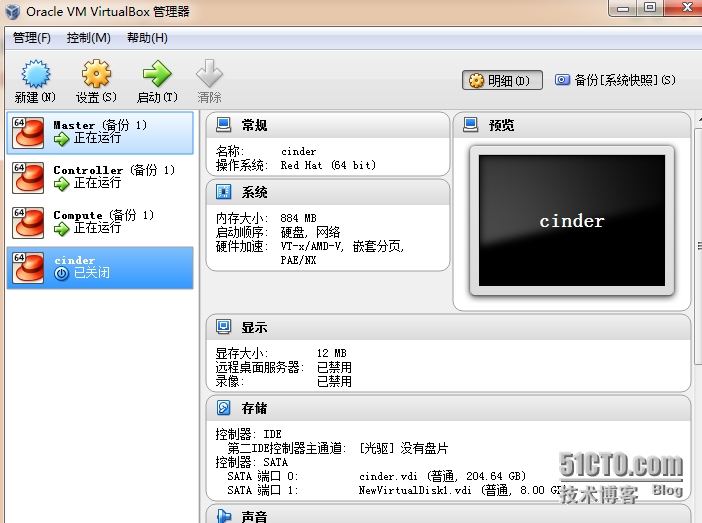Click the video memory value 12 MB
702x523 pixels.
click(332, 353)
